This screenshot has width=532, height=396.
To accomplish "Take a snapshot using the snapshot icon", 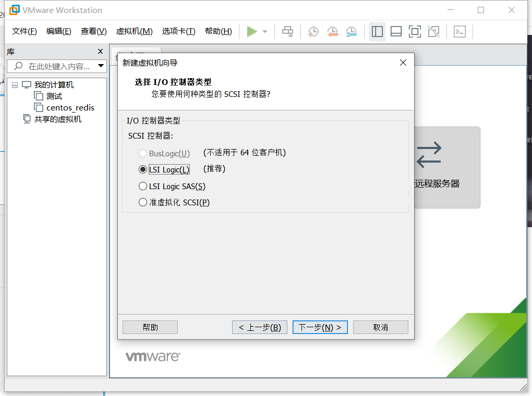I will click(x=313, y=32).
